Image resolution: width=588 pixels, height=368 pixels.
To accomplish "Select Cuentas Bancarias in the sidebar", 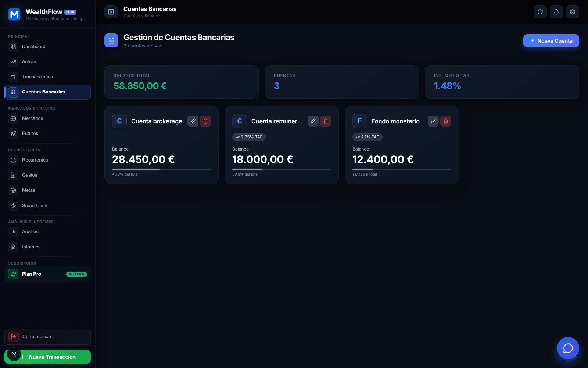I will (x=47, y=92).
